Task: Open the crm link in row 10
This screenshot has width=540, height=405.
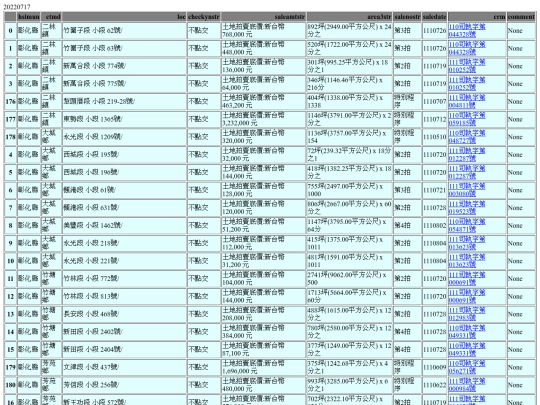Action: (x=467, y=261)
